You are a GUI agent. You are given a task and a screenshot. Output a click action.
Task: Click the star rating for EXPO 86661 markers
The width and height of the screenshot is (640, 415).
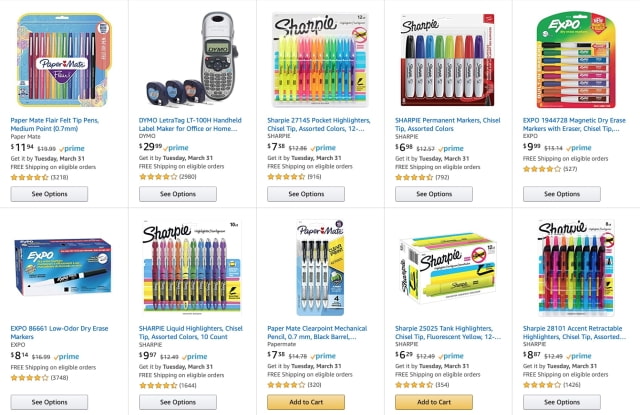[x=29, y=378]
